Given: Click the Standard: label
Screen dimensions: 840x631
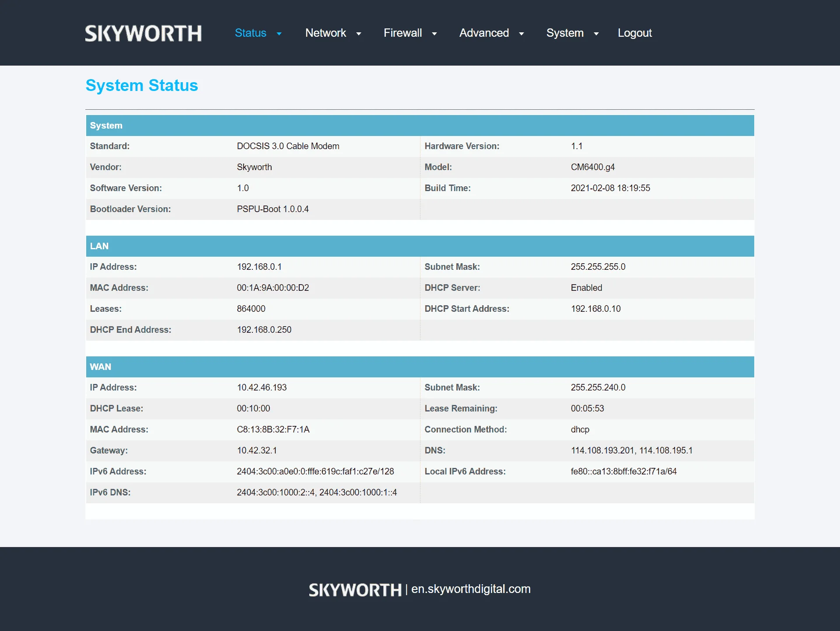Looking at the screenshot, I should pos(110,146).
